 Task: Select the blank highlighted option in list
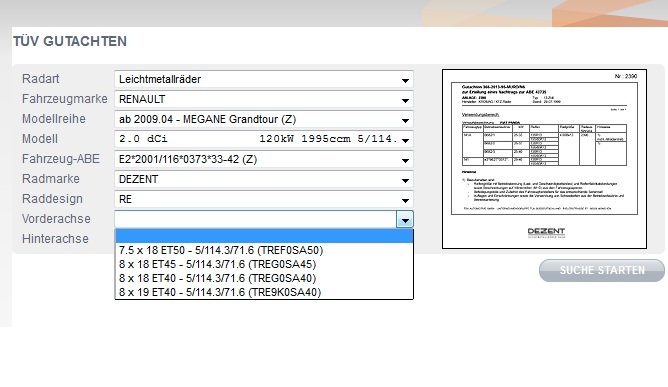pos(264,236)
